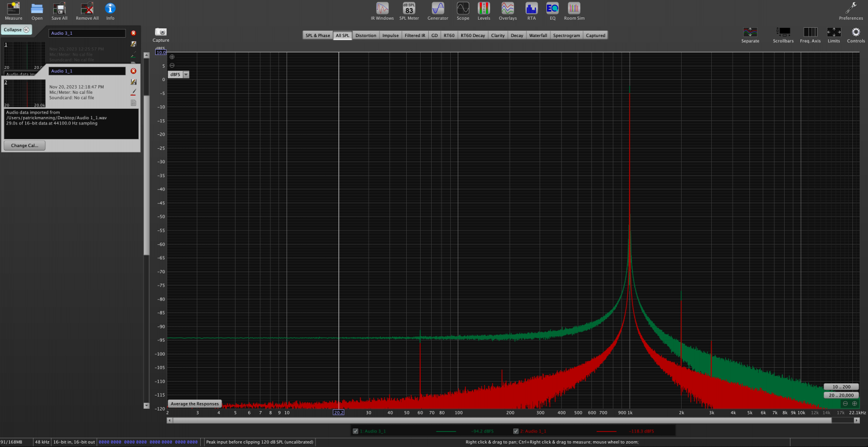Open the graph Limits icon
Viewport: 868px width, 447px height.
tap(834, 32)
